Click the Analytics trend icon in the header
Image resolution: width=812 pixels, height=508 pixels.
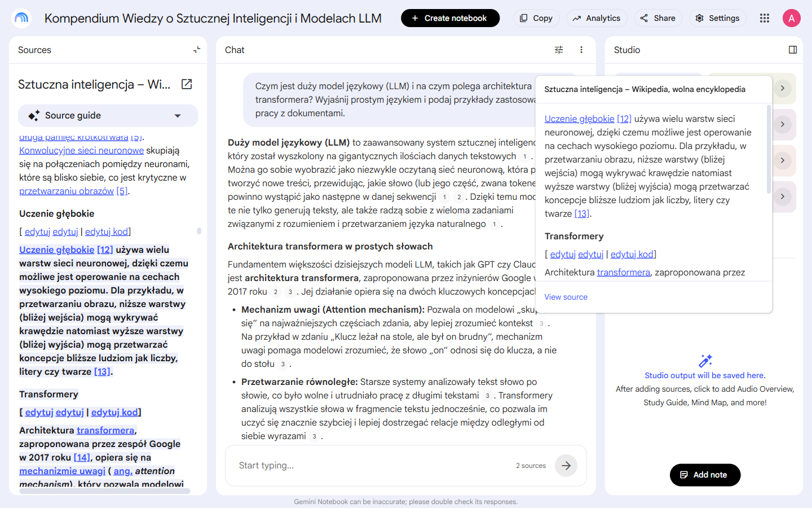[577, 18]
